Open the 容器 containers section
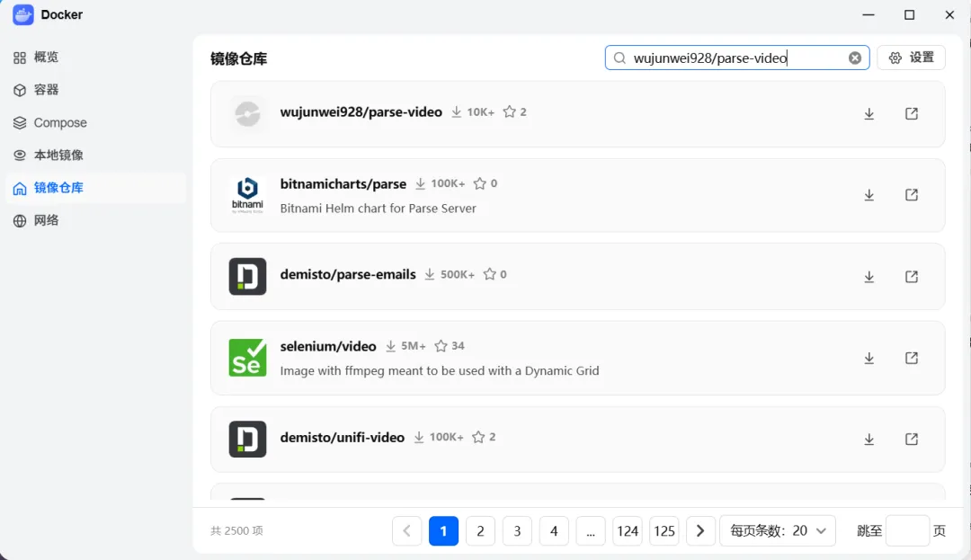The image size is (971, 560). coord(96,90)
